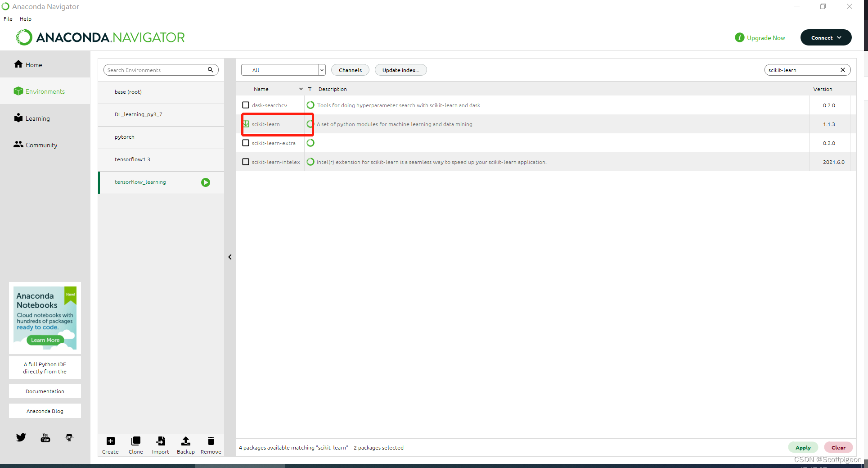Click the type icon for dask-searchcv
868x468 pixels.
[310, 105]
